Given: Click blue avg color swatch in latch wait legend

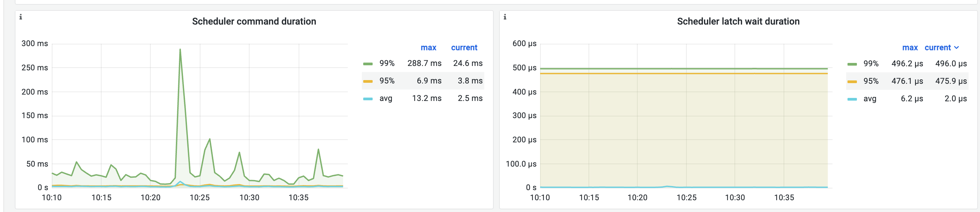Looking at the screenshot, I should [x=852, y=99].
